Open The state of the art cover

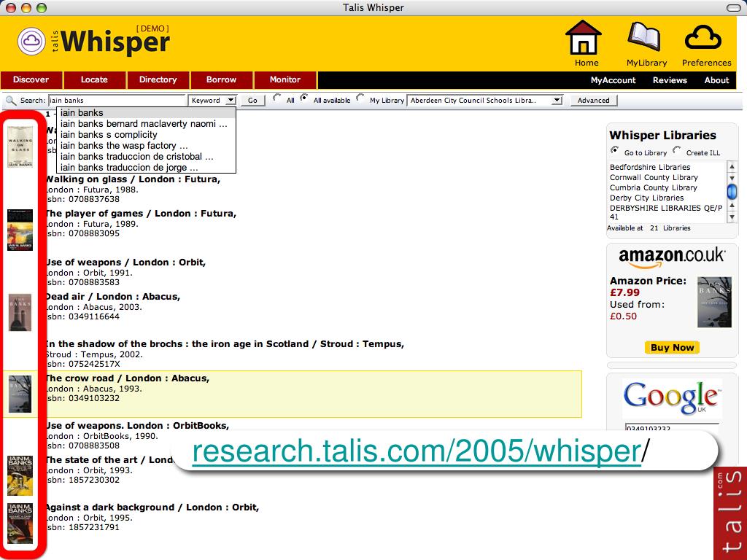(20, 475)
